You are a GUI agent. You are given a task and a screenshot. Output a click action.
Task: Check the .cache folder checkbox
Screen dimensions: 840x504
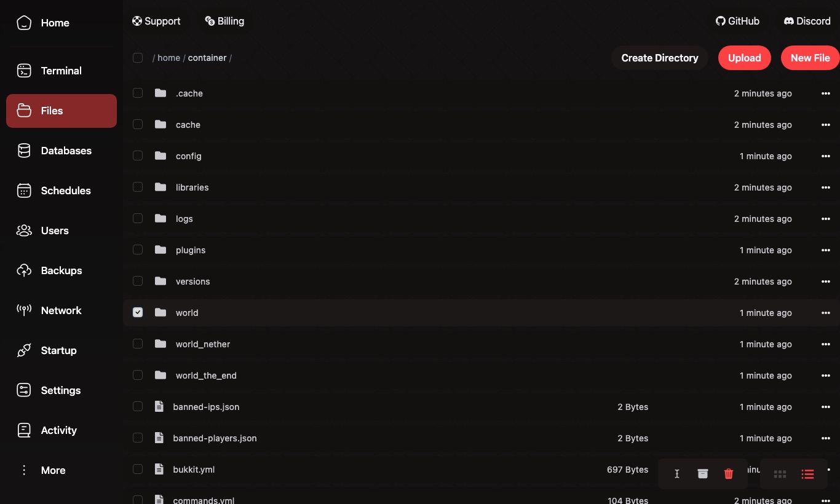(138, 93)
